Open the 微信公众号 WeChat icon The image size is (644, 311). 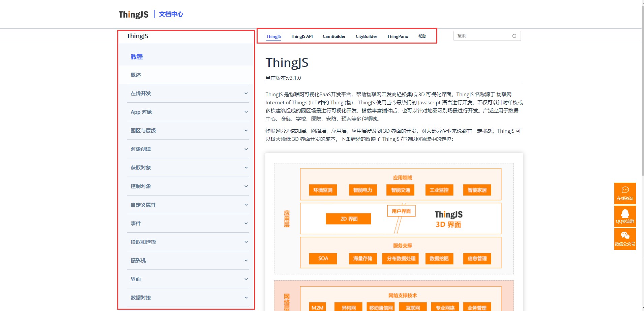pos(625,239)
